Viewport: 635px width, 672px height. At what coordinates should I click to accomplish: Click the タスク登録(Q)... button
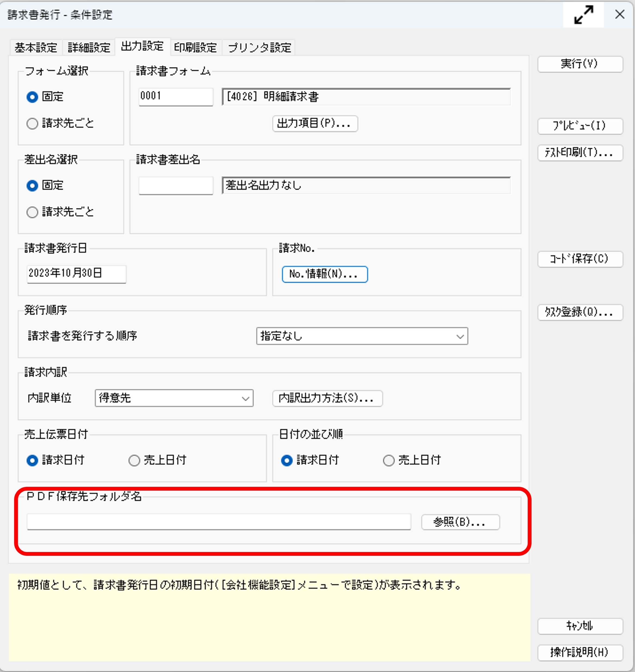pos(580,312)
